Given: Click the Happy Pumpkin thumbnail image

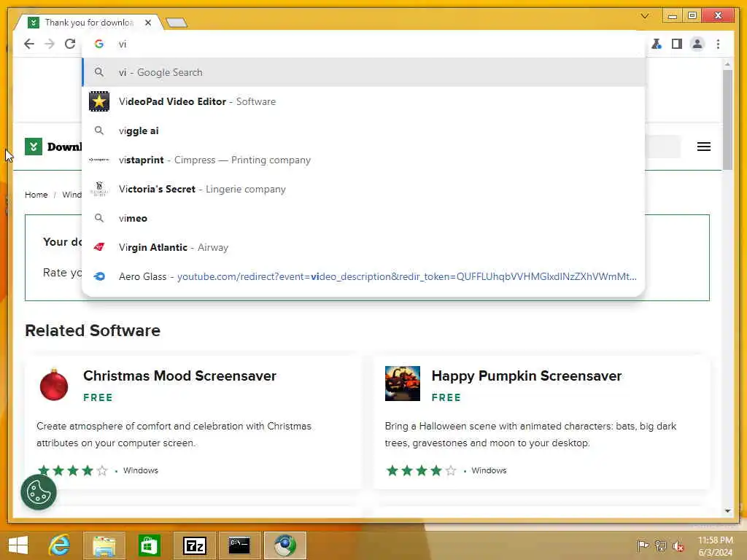Looking at the screenshot, I should [403, 384].
